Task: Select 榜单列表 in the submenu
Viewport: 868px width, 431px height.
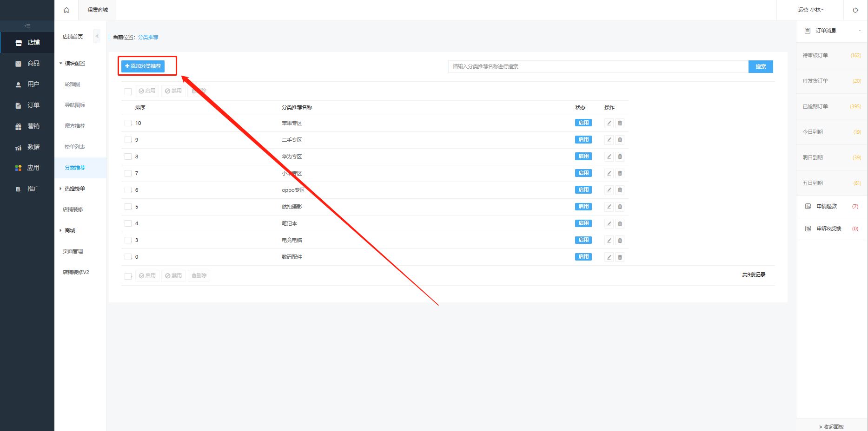Action: pos(75,147)
